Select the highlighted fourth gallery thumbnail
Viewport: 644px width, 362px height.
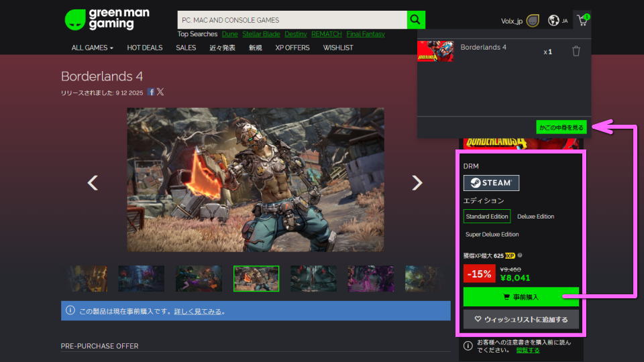pos(256,279)
